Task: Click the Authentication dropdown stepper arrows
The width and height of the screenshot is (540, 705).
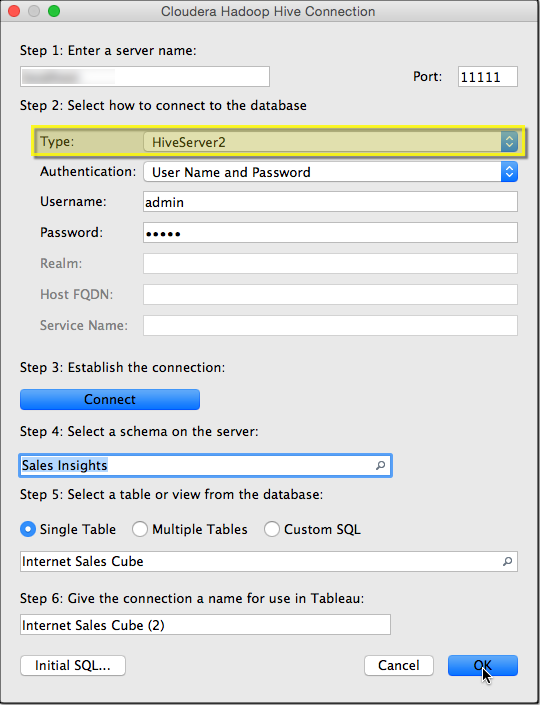Action: click(x=509, y=172)
